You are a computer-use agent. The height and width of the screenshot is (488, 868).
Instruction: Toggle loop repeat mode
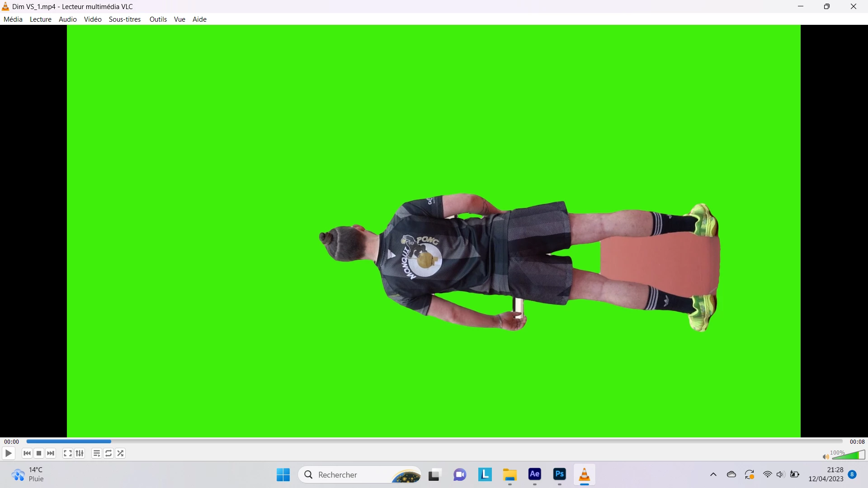pyautogui.click(x=108, y=453)
